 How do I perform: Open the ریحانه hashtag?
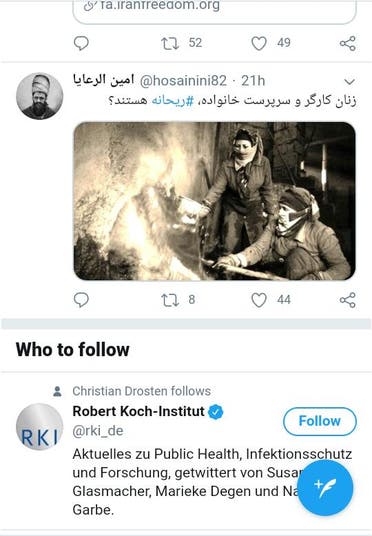[173, 100]
